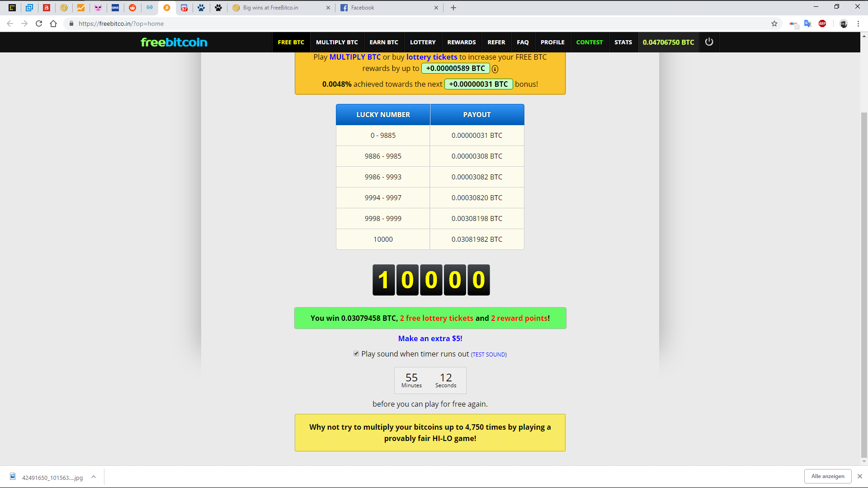Open the first pinned black grid tab

(12, 8)
